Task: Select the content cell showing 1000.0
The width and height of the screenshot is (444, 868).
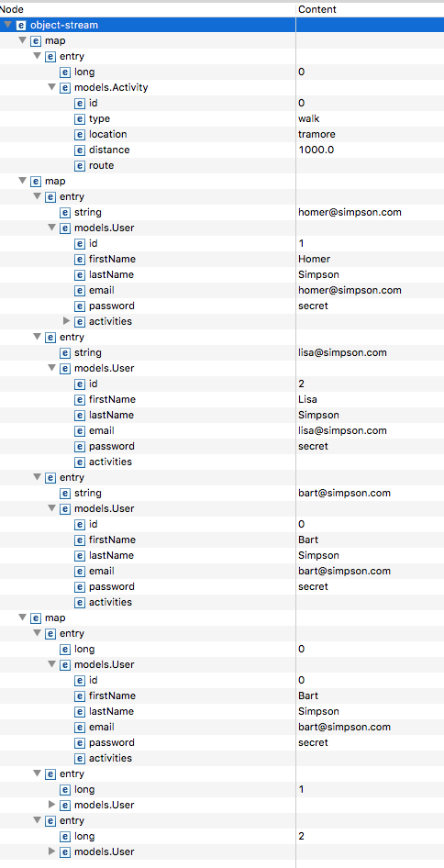Action: coord(370,150)
